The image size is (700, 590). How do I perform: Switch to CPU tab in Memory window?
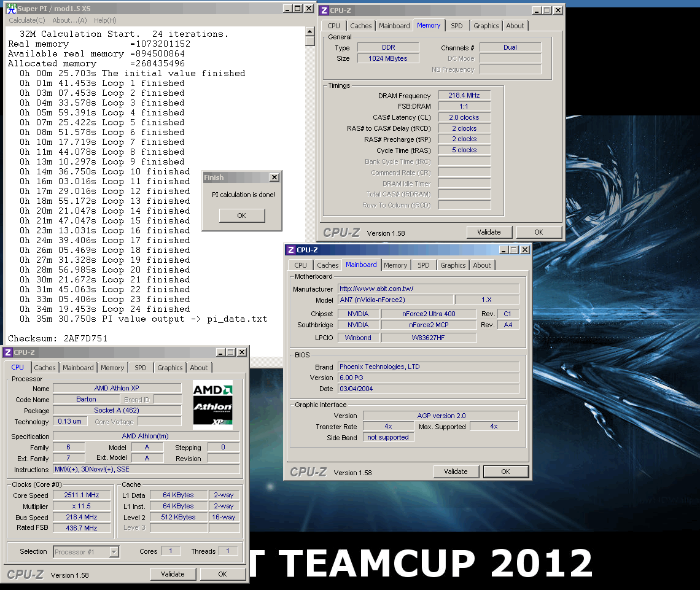(333, 26)
